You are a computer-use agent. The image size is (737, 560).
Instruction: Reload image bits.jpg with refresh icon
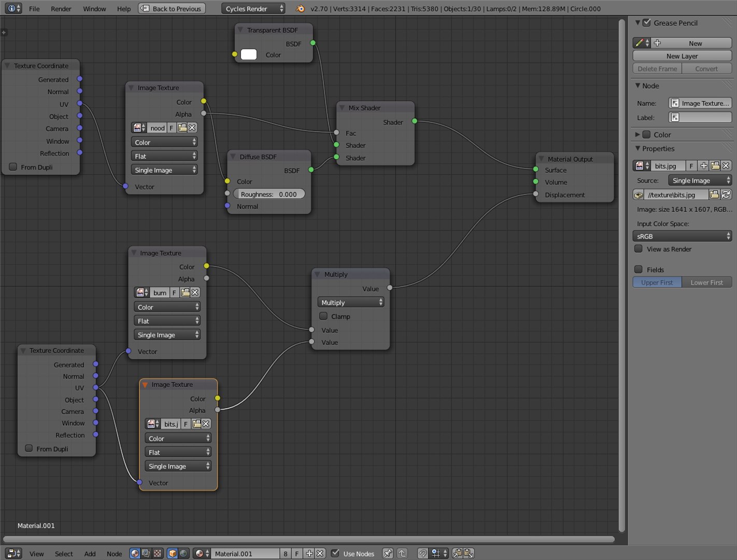click(x=726, y=194)
